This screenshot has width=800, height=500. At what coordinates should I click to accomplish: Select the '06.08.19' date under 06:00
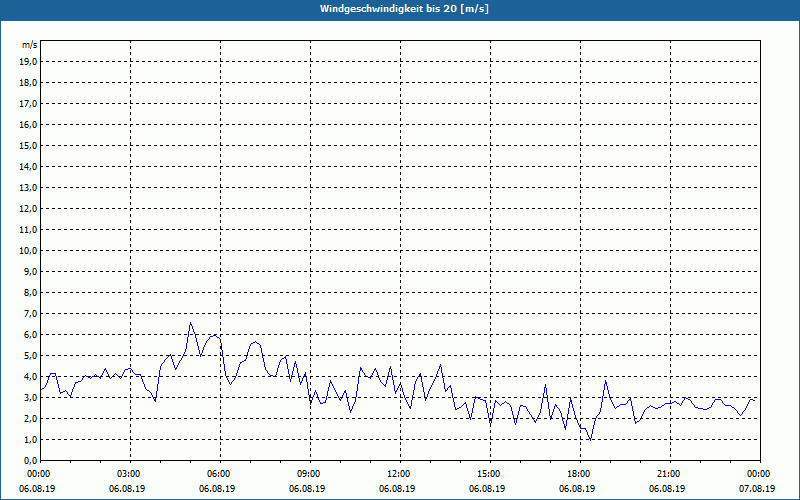click(217, 489)
